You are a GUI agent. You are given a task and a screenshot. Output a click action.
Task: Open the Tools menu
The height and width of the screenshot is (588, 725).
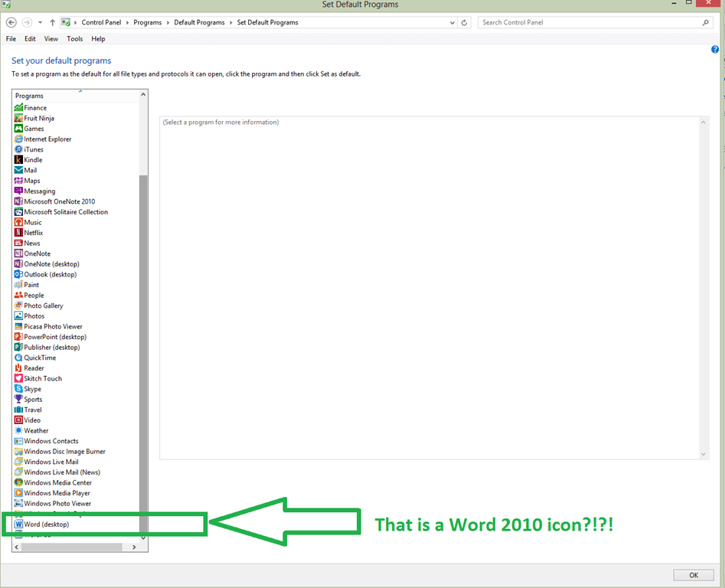(x=74, y=39)
